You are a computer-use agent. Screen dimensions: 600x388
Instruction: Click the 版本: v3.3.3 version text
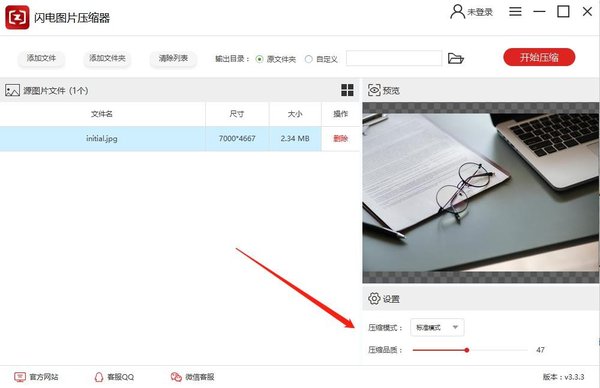click(563, 377)
